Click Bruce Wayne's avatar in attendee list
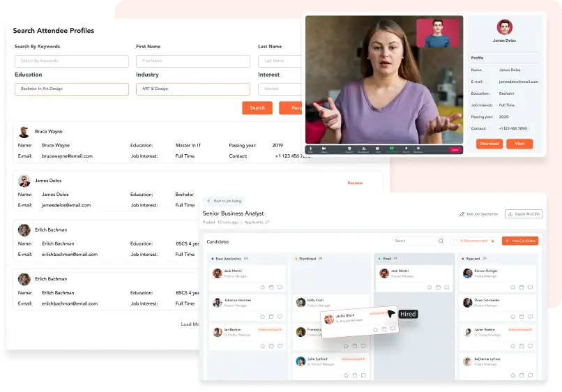The width and height of the screenshot is (562, 392). click(24, 132)
